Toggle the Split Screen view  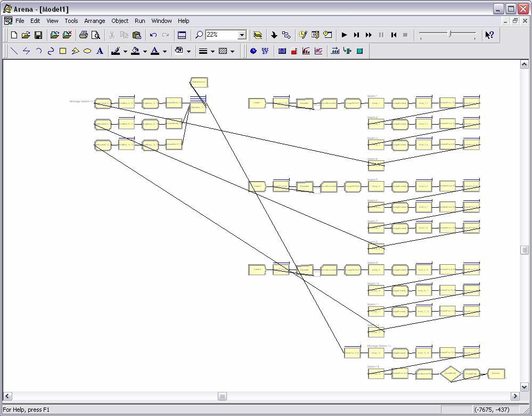(x=182, y=35)
